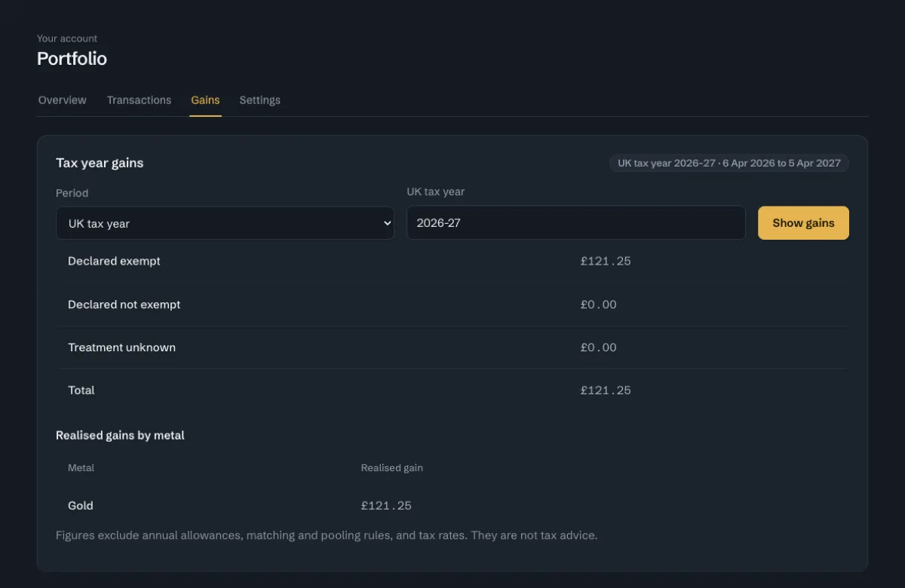The width and height of the screenshot is (905, 588).
Task: Click the Declared not exempt £0.00 value
Action: (599, 305)
